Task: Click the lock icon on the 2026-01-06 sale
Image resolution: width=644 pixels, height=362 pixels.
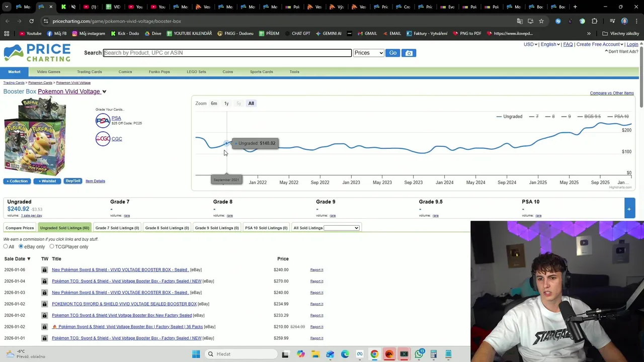Action: point(44,270)
